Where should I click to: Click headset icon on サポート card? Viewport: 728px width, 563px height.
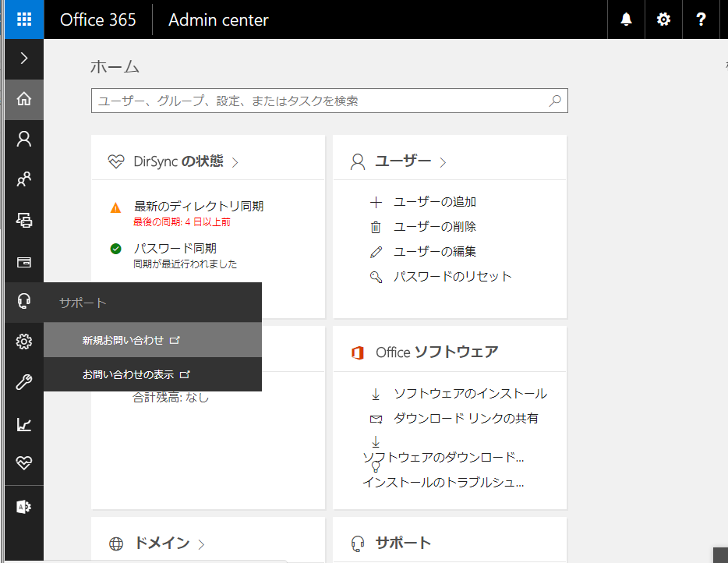point(358,544)
